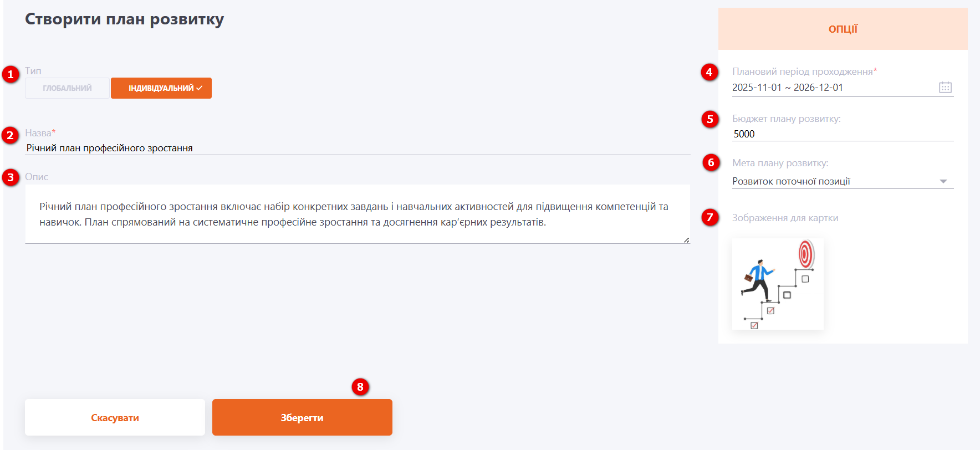Click the planned period date range field
This screenshot has height=450, width=980.
tap(831, 88)
